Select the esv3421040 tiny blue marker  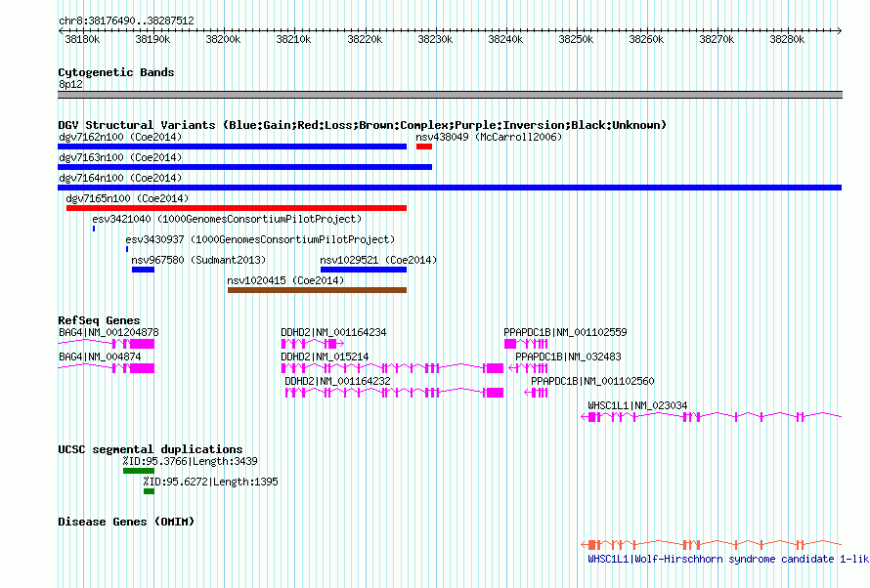[x=94, y=229]
